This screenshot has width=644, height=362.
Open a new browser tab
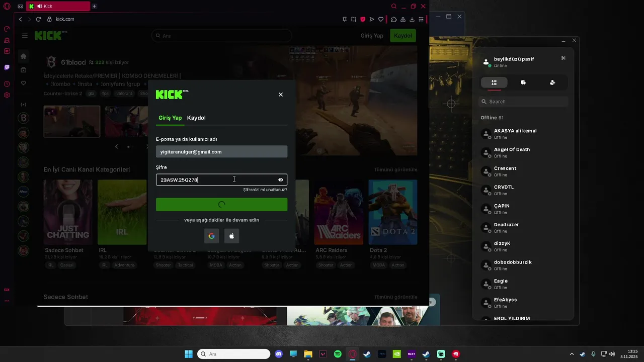pos(94,6)
